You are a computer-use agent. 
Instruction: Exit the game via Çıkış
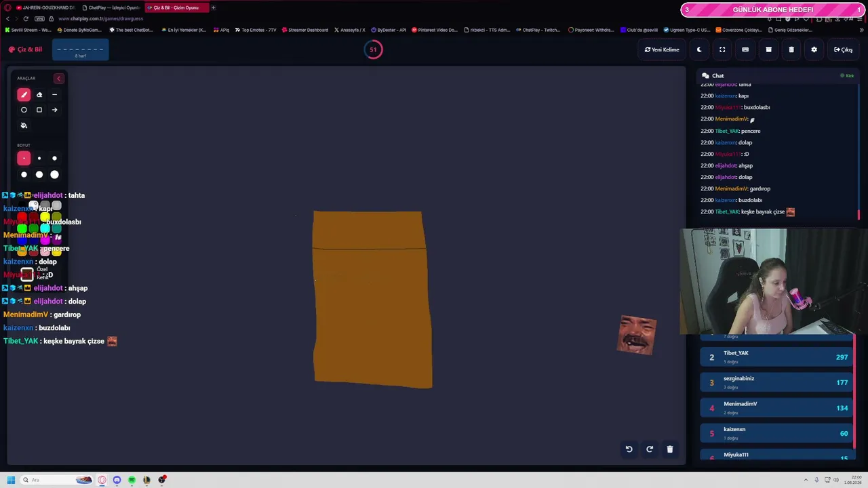[x=843, y=49]
